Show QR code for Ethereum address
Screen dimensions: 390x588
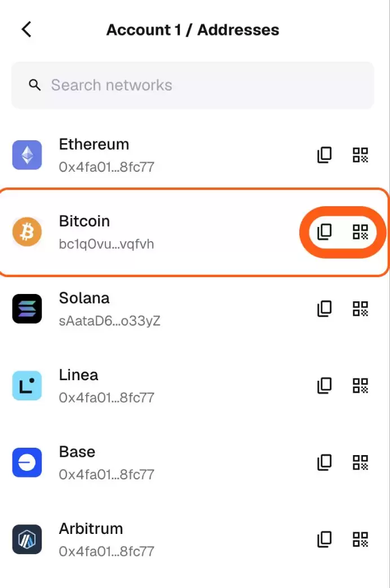361,155
